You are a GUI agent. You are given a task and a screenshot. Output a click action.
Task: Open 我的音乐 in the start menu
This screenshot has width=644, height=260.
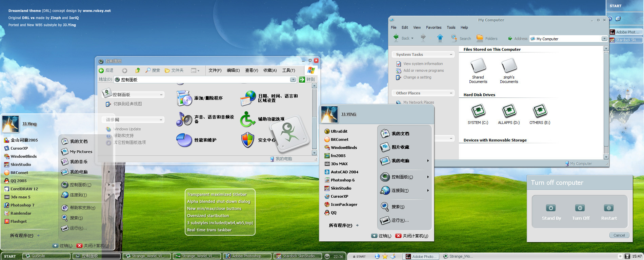75,162
